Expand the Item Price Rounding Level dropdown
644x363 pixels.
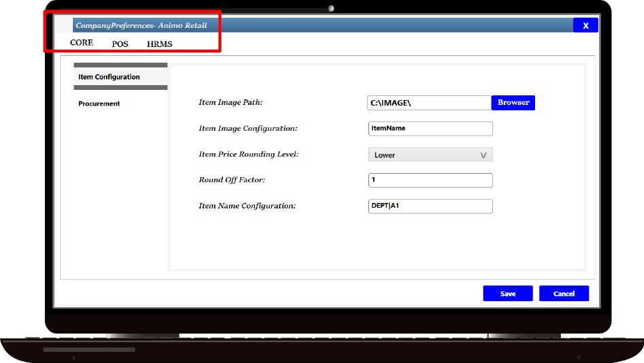point(430,155)
